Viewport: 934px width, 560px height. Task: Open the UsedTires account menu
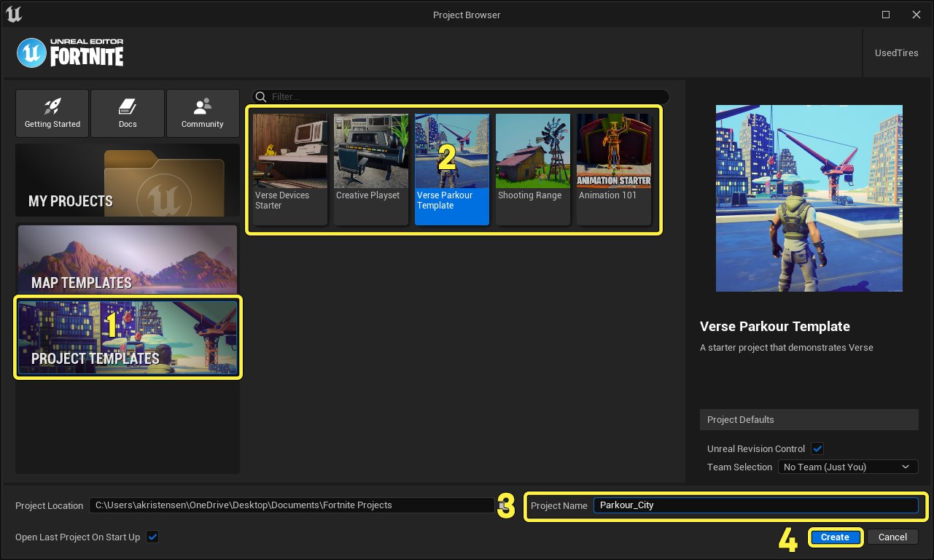click(896, 53)
